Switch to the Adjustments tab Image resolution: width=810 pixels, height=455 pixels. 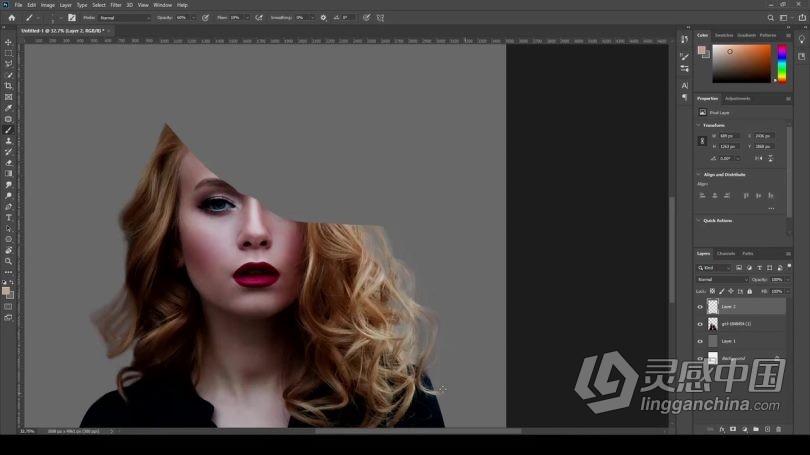(x=737, y=98)
